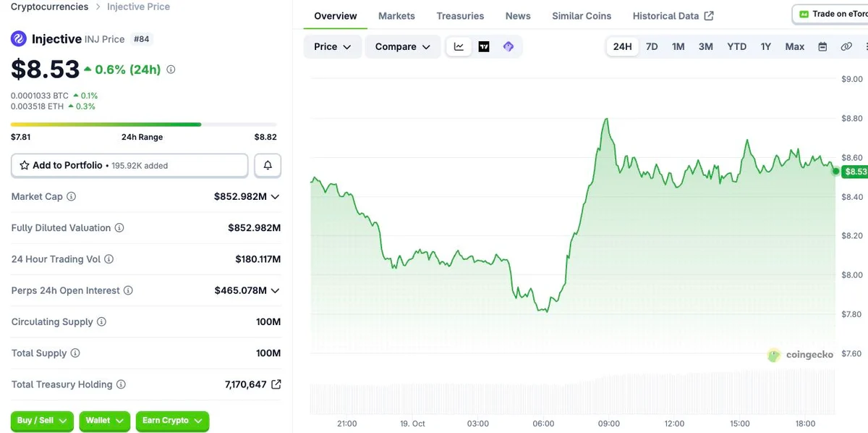Open the calendar date range picker
The width and height of the screenshot is (868, 433).
click(822, 46)
